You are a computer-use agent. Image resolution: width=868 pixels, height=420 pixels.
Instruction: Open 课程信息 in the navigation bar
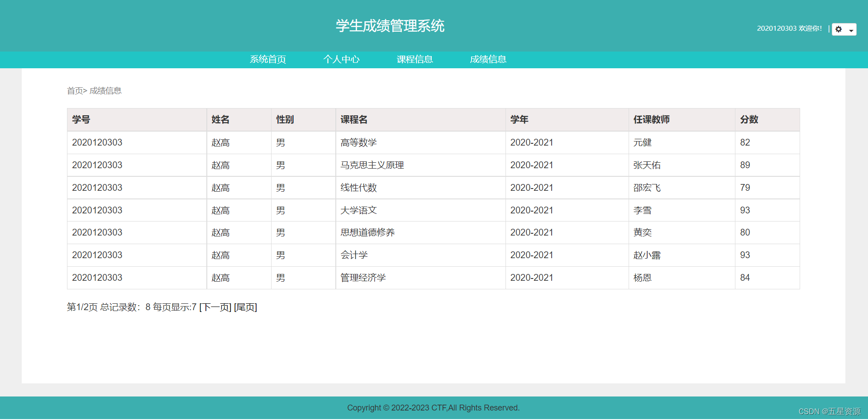415,59
